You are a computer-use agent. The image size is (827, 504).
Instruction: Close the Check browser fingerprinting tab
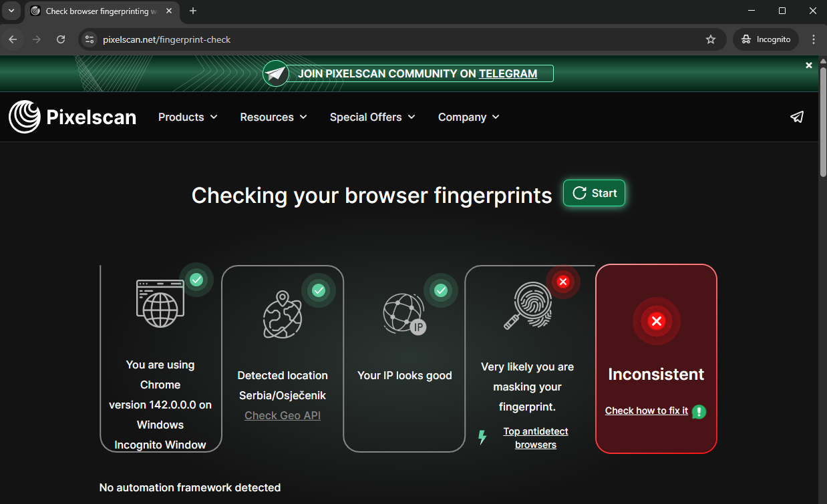point(169,11)
